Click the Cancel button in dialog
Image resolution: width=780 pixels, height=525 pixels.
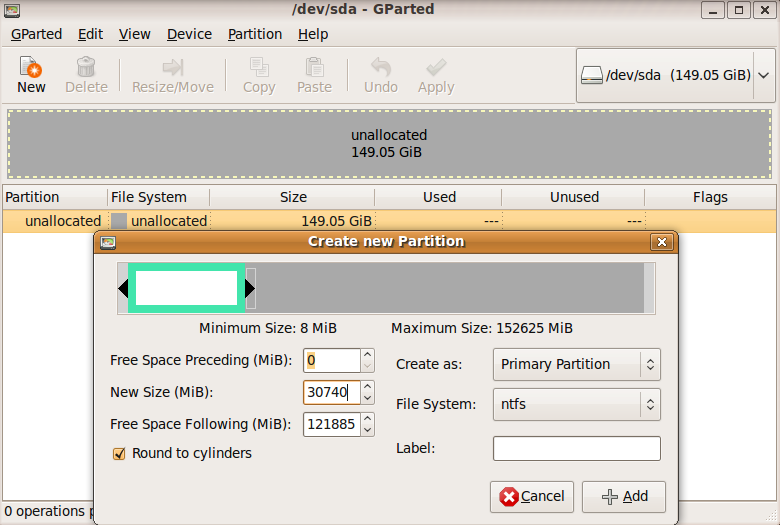click(532, 497)
